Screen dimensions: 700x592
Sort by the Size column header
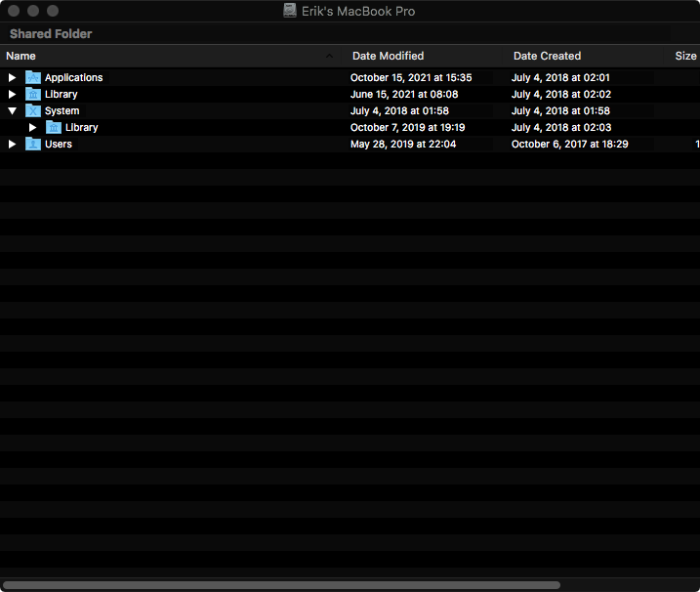[685, 56]
